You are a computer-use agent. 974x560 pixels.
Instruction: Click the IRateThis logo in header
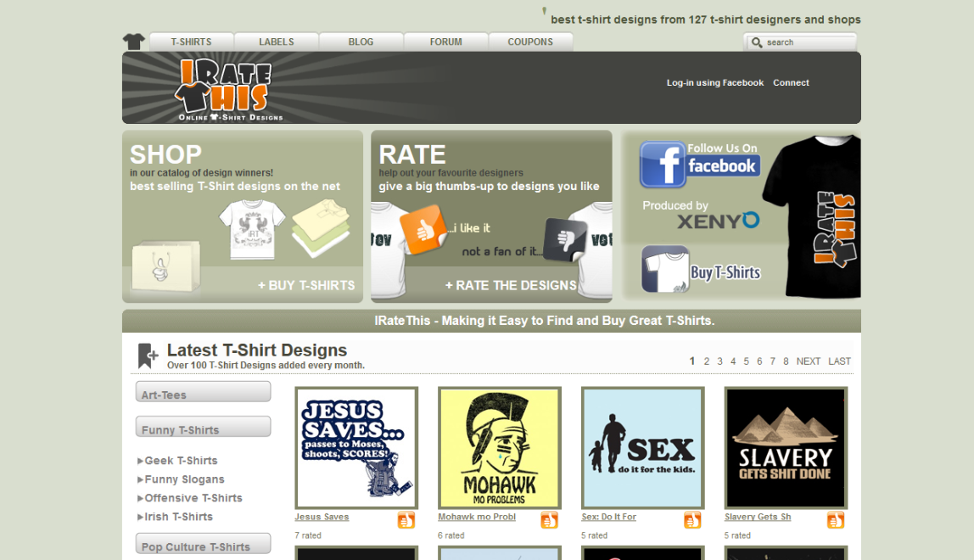click(x=227, y=88)
